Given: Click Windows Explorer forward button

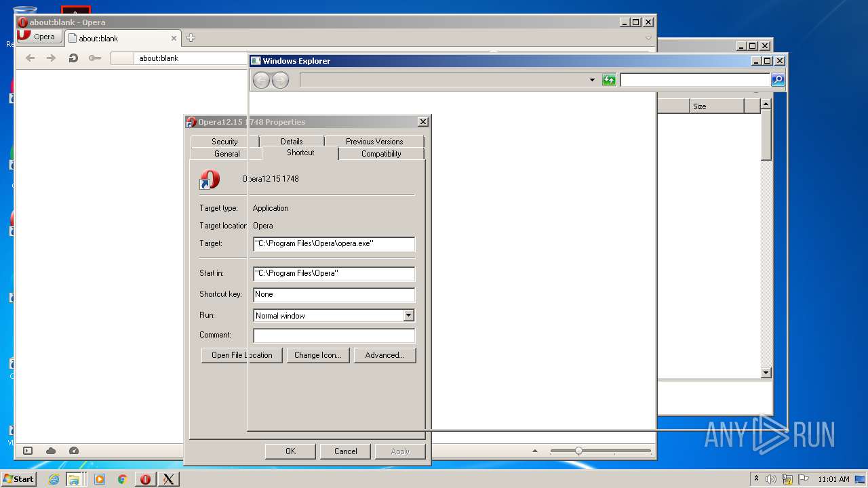Looking at the screenshot, I should pyautogui.click(x=280, y=80).
